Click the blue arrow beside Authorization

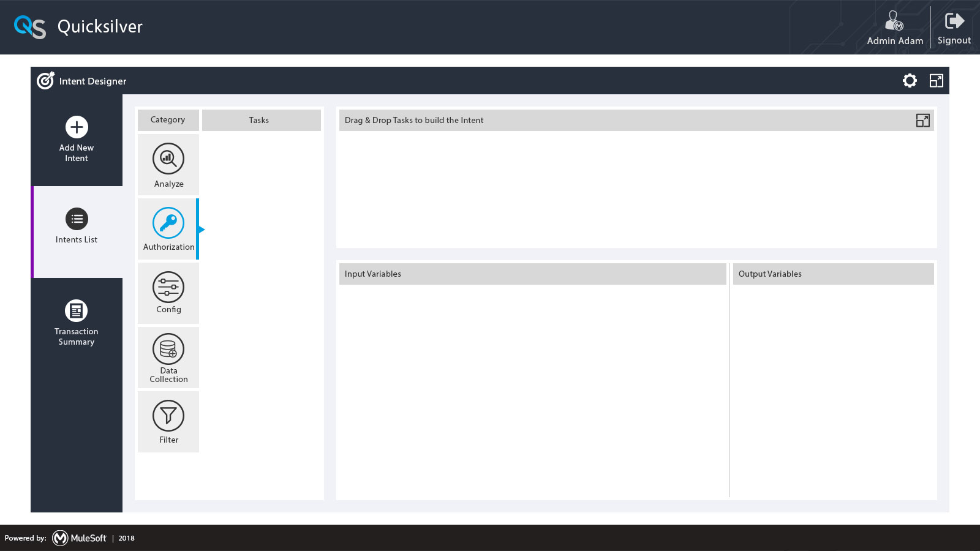202,230
